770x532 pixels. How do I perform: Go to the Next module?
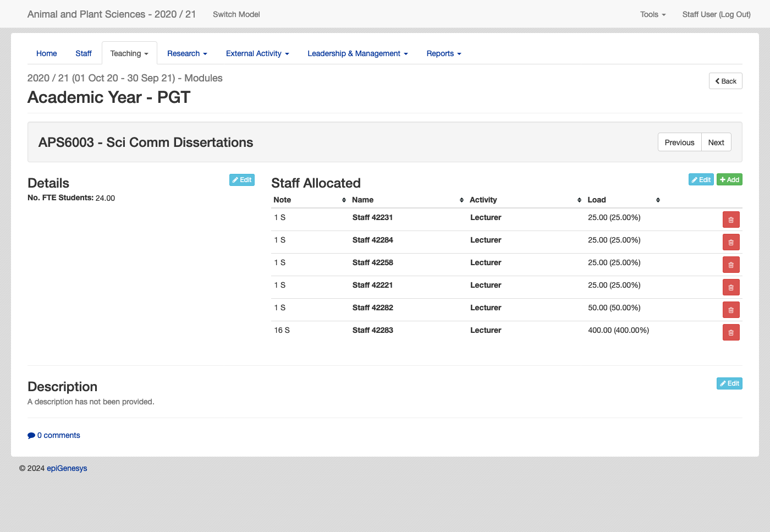coord(716,142)
